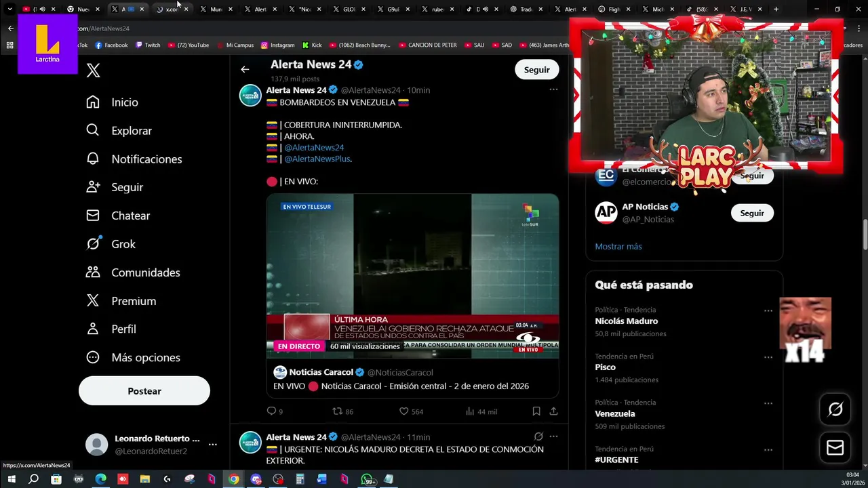The width and height of the screenshot is (868, 488).
Task: Follow AP Noticias with Seguir button
Action: click(752, 213)
